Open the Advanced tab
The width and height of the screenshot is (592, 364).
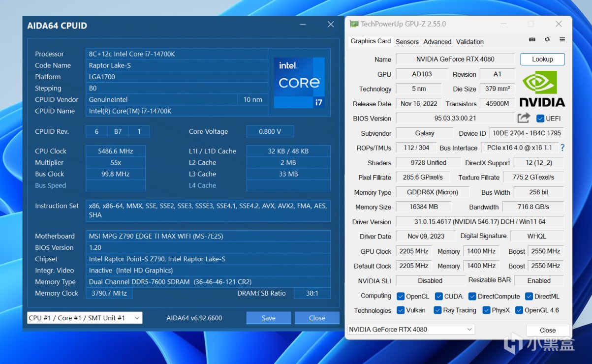point(437,42)
